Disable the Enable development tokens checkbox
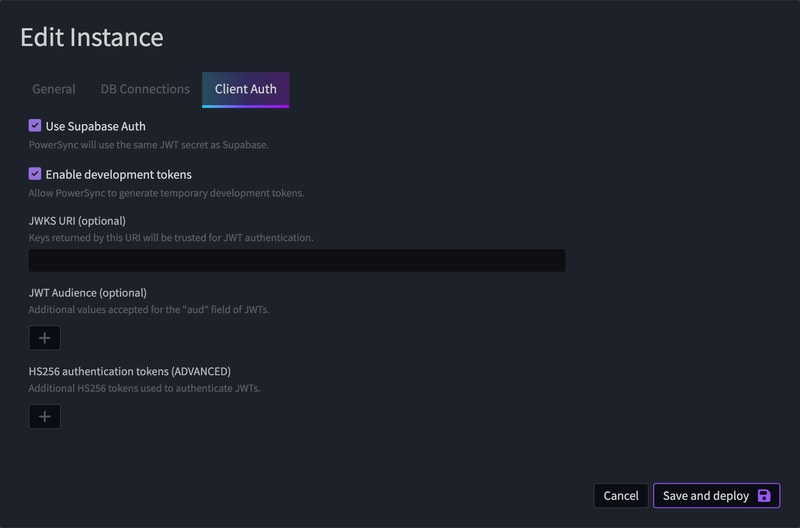Viewport: 800px width, 528px height. coord(35,174)
